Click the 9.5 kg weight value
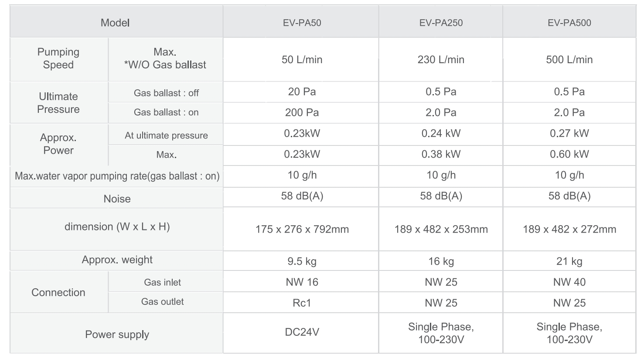This screenshot has width=644, height=358. (302, 261)
